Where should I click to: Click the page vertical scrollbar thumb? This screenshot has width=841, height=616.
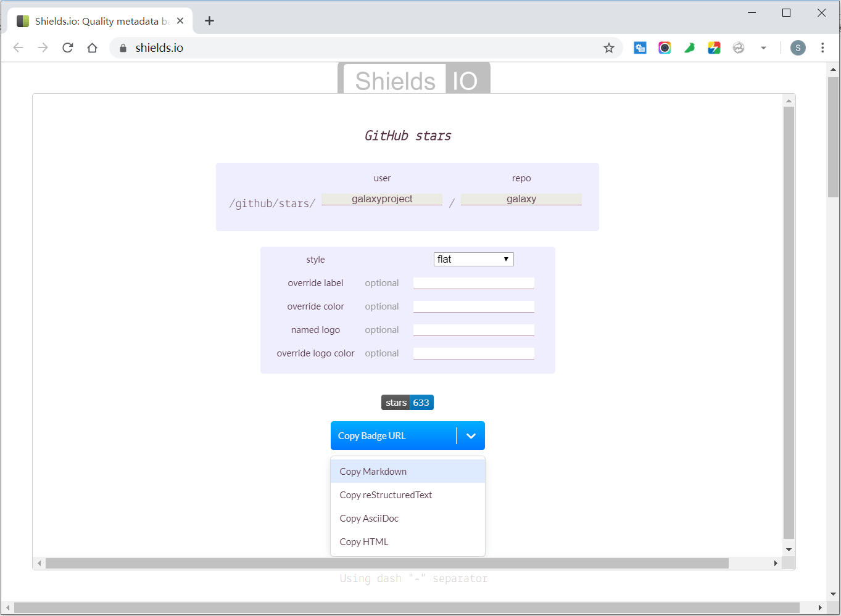(x=834, y=137)
